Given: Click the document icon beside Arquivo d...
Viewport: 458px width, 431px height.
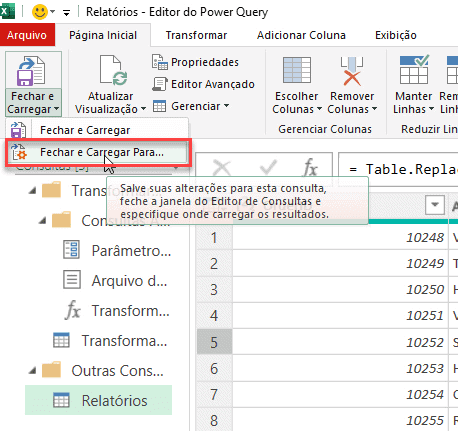Looking at the screenshot, I should (x=72, y=279).
